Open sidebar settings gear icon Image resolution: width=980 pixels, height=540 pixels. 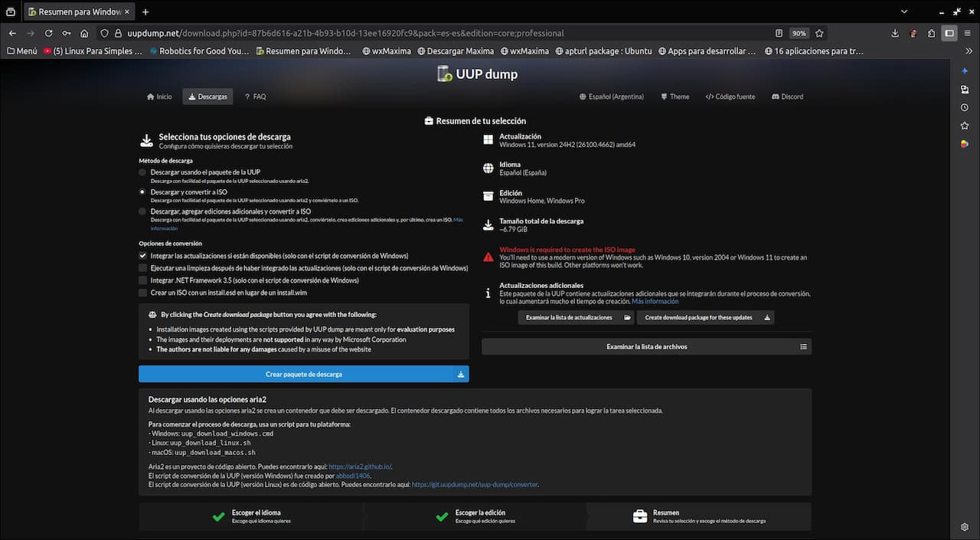965,527
